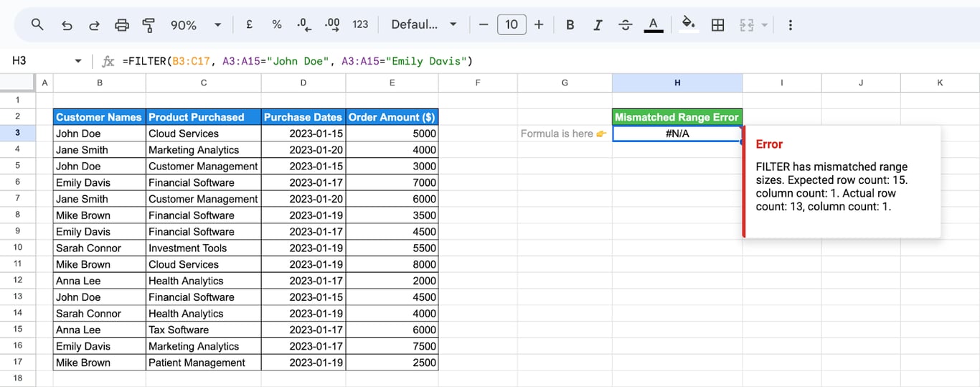
Task: Click the Purchase Dates header cell
Action: tap(303, 117)
